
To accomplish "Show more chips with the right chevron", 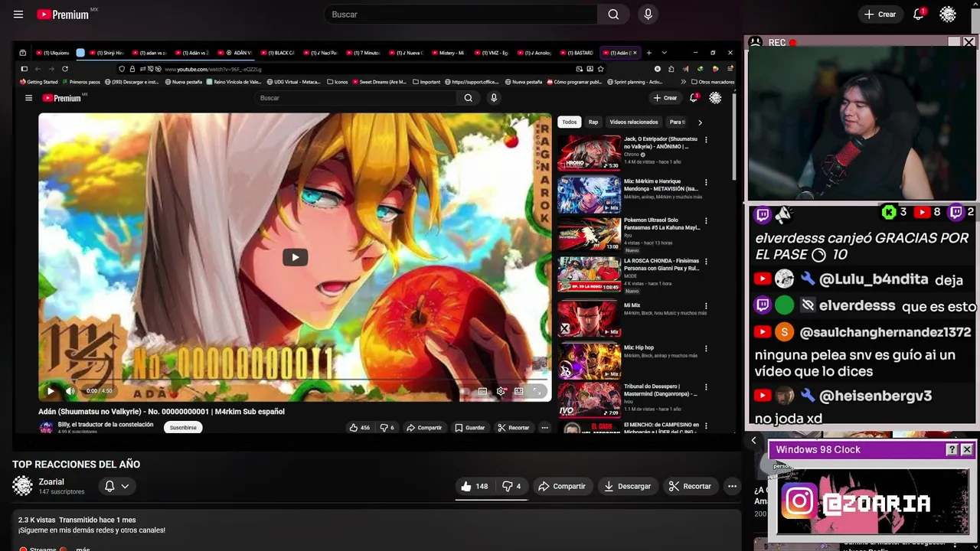I will pos(700,122).
